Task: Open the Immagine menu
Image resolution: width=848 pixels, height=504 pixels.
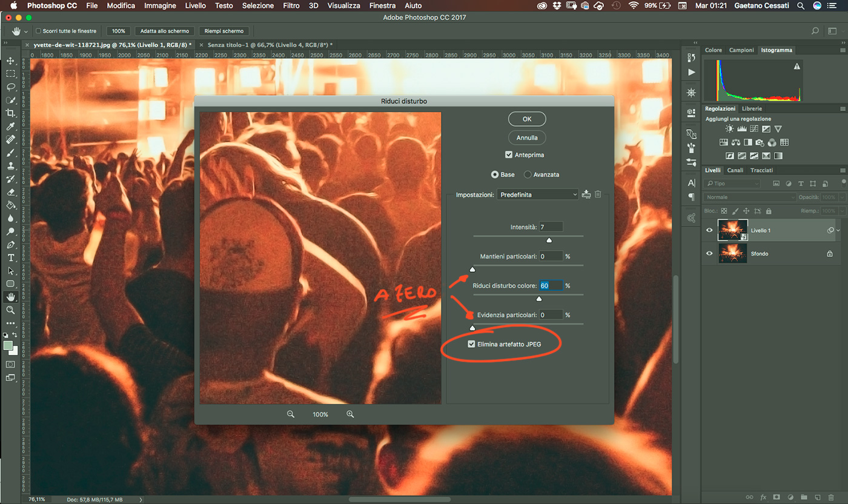Action: click(x=160, y=5)
